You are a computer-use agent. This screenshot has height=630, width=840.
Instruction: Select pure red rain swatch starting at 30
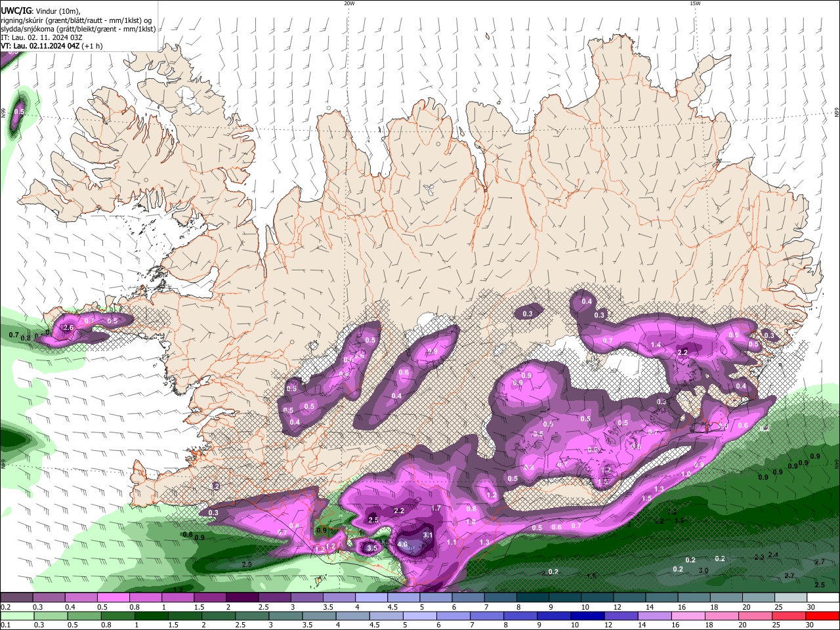pos(822,616)
